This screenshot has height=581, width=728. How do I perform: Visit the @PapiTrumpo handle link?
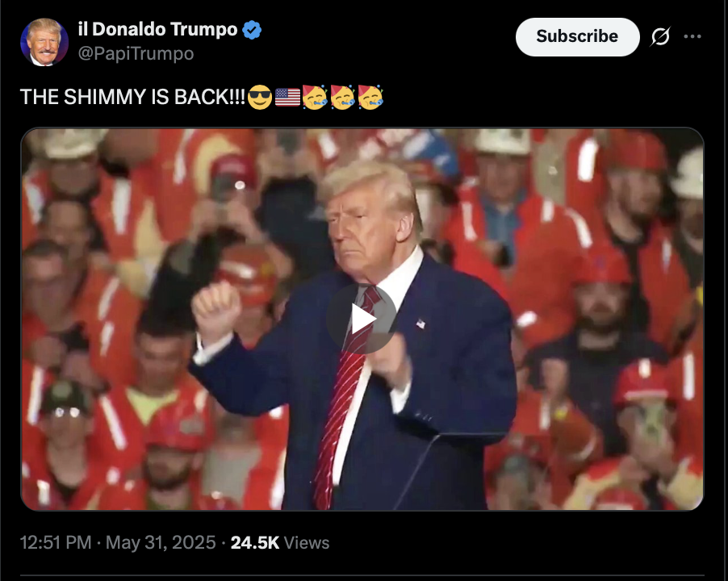(x=136, y=53)
